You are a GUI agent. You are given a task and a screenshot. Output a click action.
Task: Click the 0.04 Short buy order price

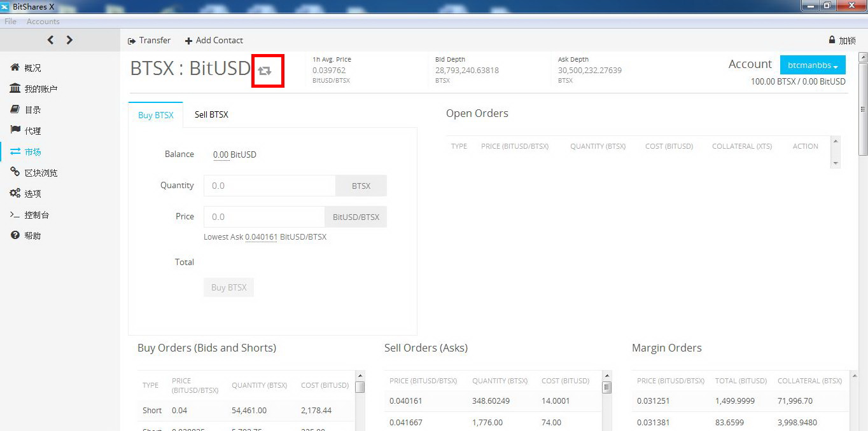click(179, 411)
